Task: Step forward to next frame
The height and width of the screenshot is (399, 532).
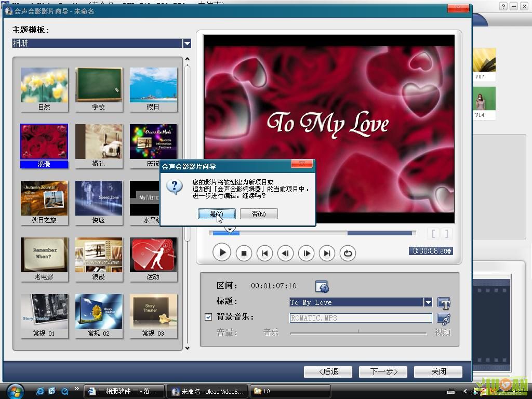Action: point(307,253)
